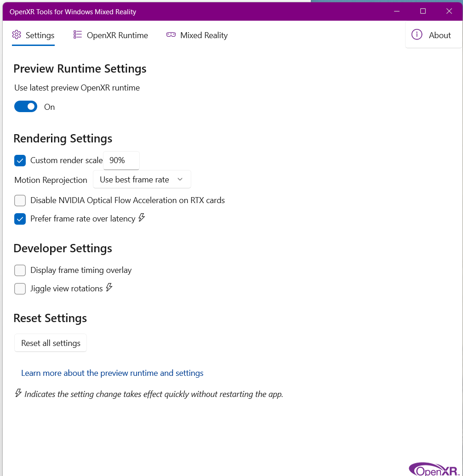
Task: Turn off the preview OpenXR runtime toggle
Action: (26, 107)
